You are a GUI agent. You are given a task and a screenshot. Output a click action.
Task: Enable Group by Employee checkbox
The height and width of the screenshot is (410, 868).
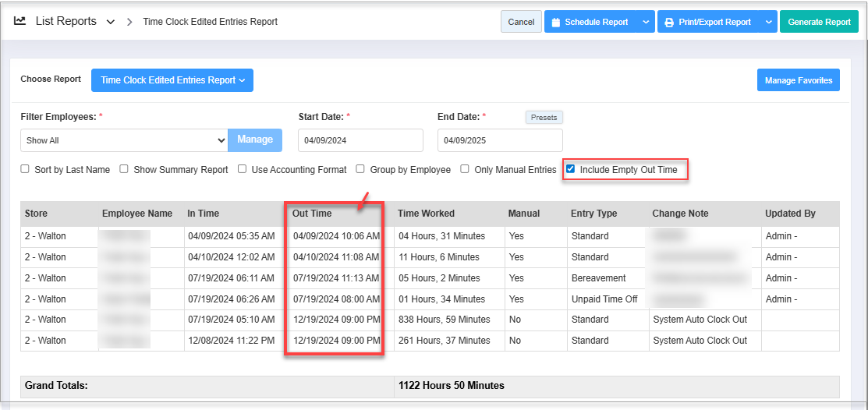pyautogui.click(x=361, y=169)
